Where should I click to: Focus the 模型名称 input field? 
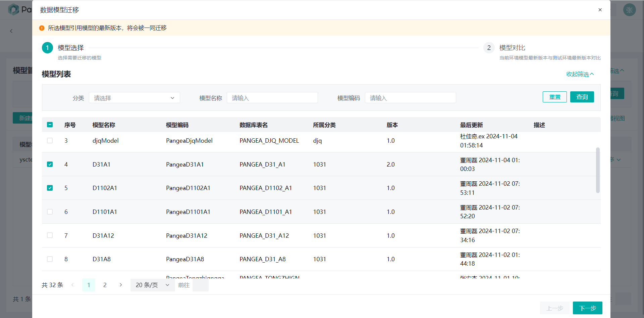click(272, 98)
